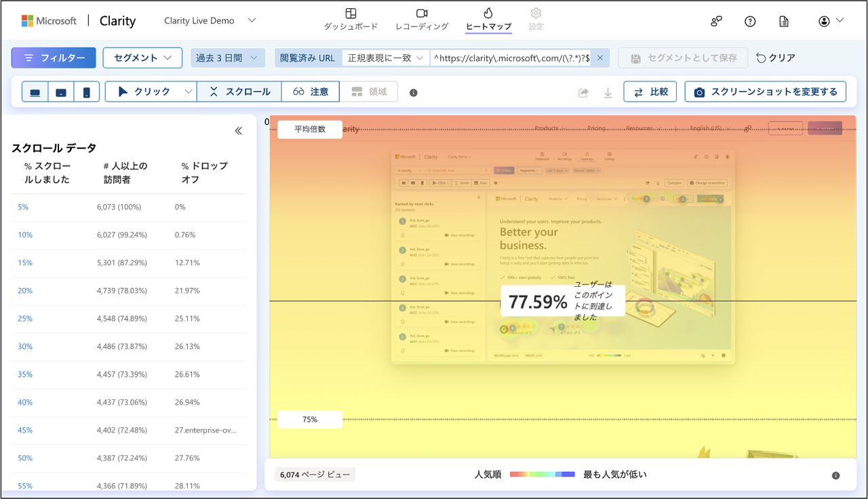Click the 人気順 color legend bar
Viewport: 868px width, 499px height.
(x=542, y=475)
